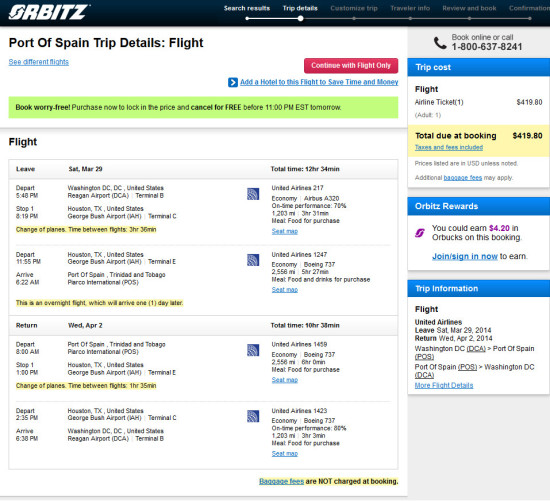Click the United logo for flight 1459
The width and height of the screenshot is (550, 501).
pyautogui.click(x=253, y=350)
